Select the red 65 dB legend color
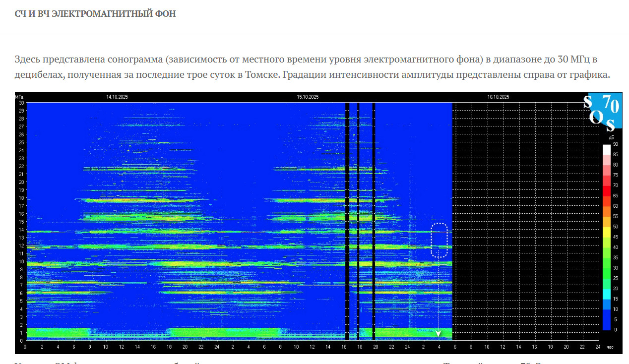629x364 pixels. tap(606, 190)
